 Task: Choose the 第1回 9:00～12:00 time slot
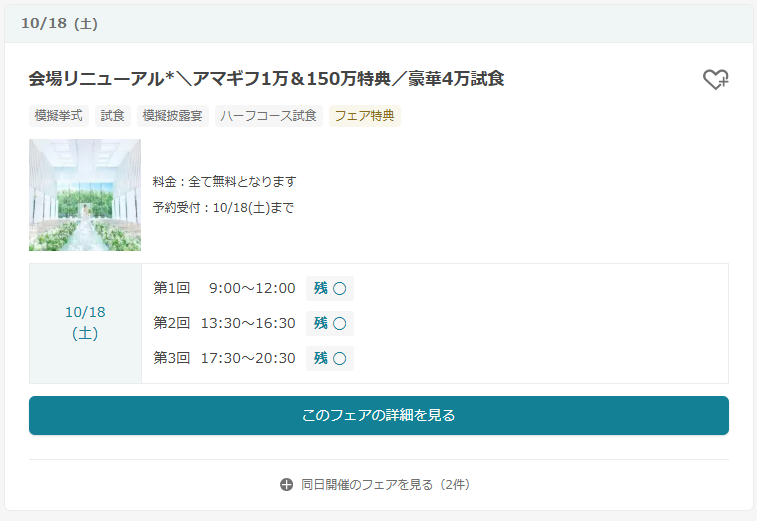225,289
